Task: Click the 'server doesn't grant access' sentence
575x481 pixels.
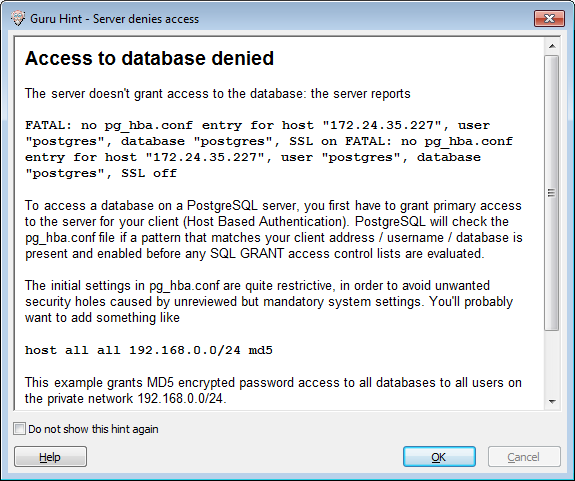Action: pos(217,93)
